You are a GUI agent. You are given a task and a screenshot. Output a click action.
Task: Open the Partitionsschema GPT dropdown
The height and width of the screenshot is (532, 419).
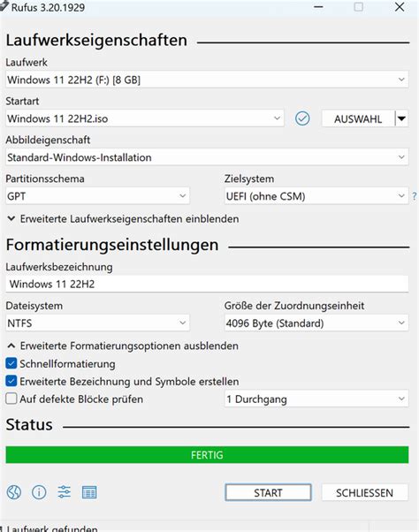click(x=97, y=196)
